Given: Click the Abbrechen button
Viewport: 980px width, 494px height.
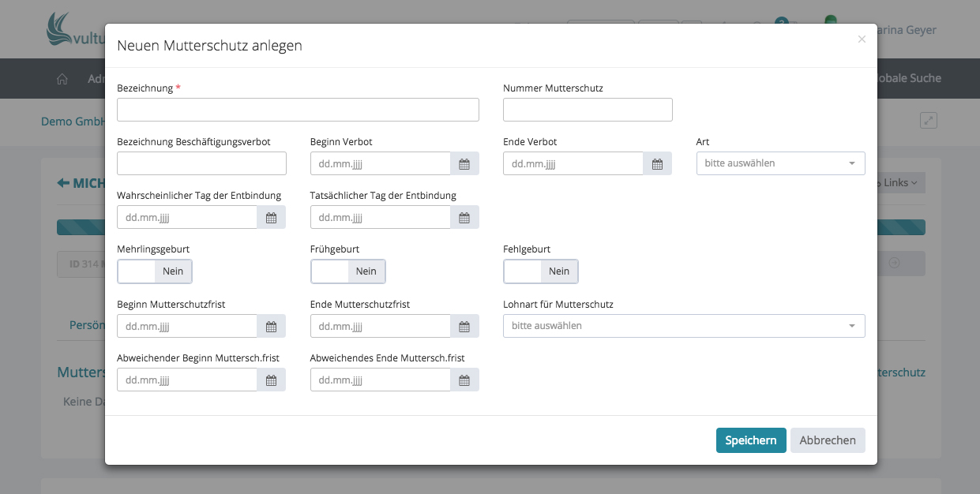Looking at the screenshot, I should 827,440.
